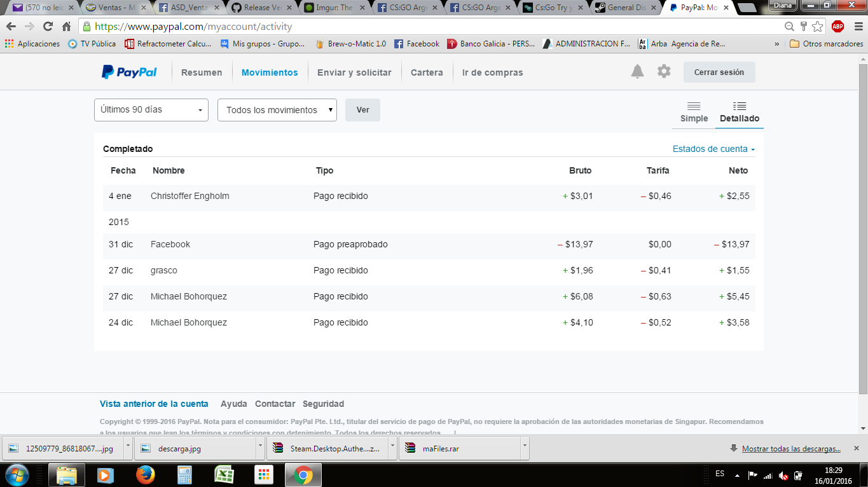Open the Enviar y solicitar tab

click(x=354, y=72)
